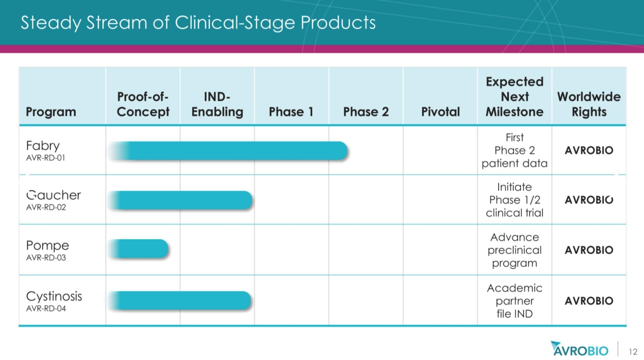
Task: Select the Pompe AVR-RD-03 program cell
Action: (x=47, y=250)
